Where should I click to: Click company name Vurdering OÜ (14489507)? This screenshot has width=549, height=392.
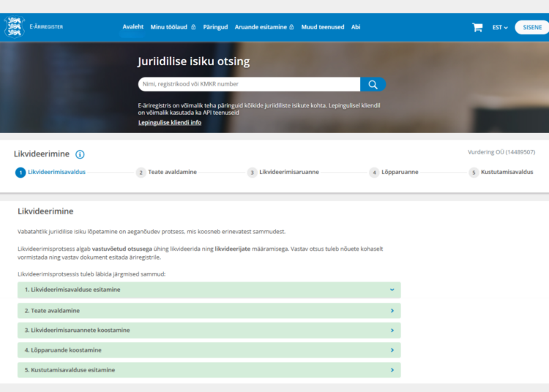501,152
